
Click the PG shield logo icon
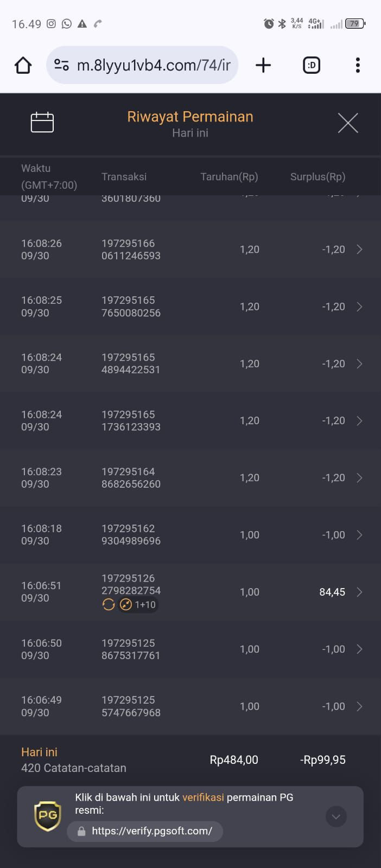[48, 816]
